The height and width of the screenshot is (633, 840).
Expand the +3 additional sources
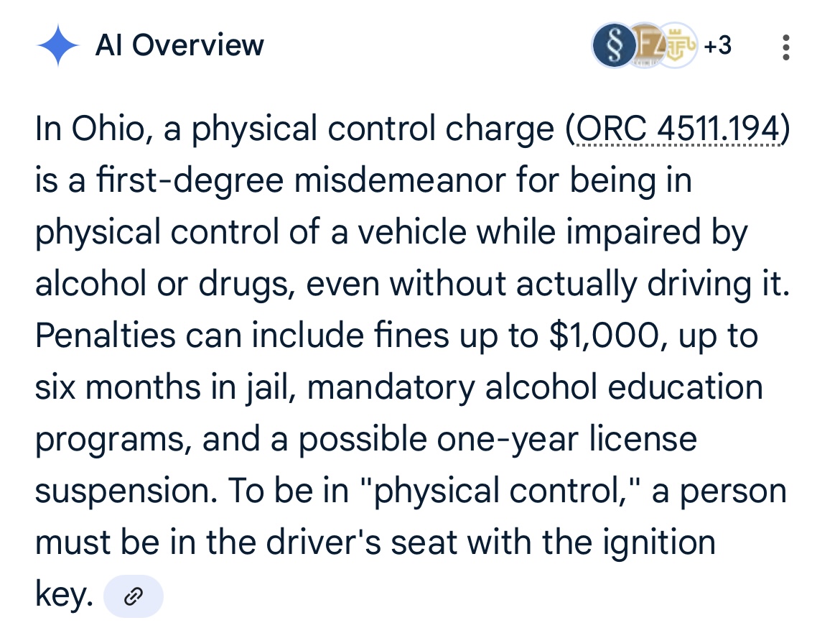tap(717, 46)
